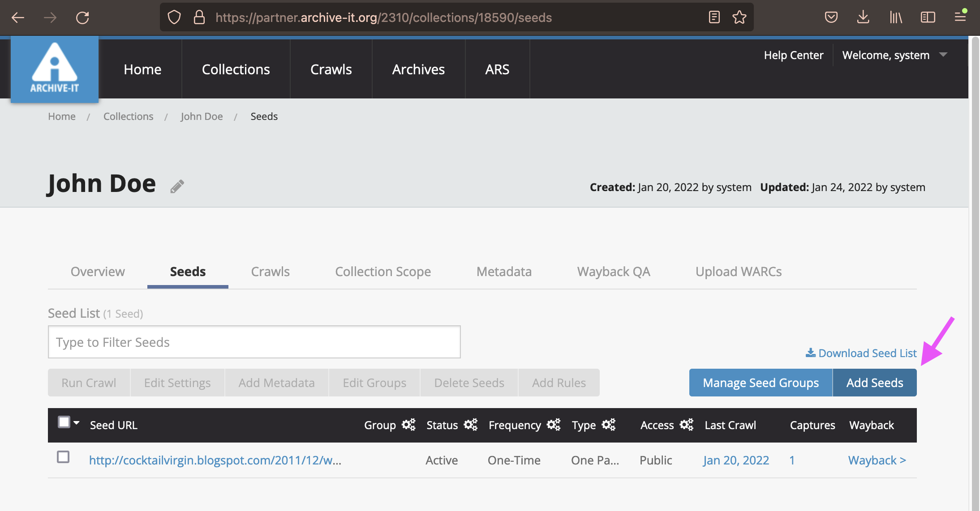Click the Frequency column gear icon

pos(554,425)
